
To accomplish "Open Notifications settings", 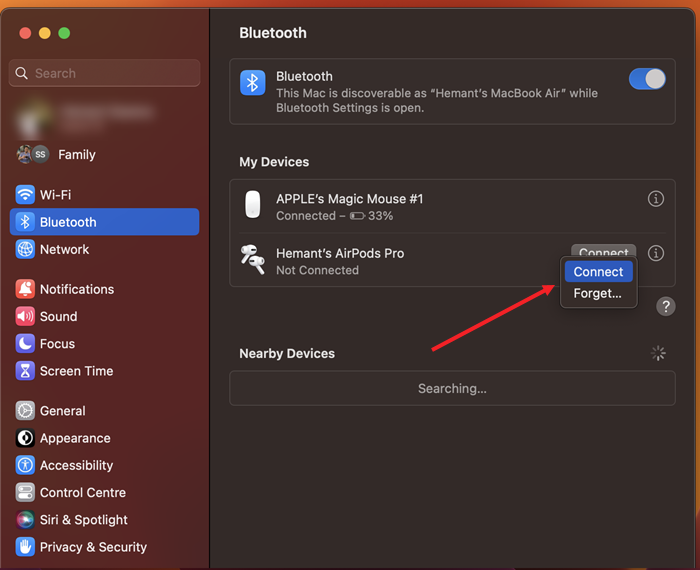I will (76, 289).
